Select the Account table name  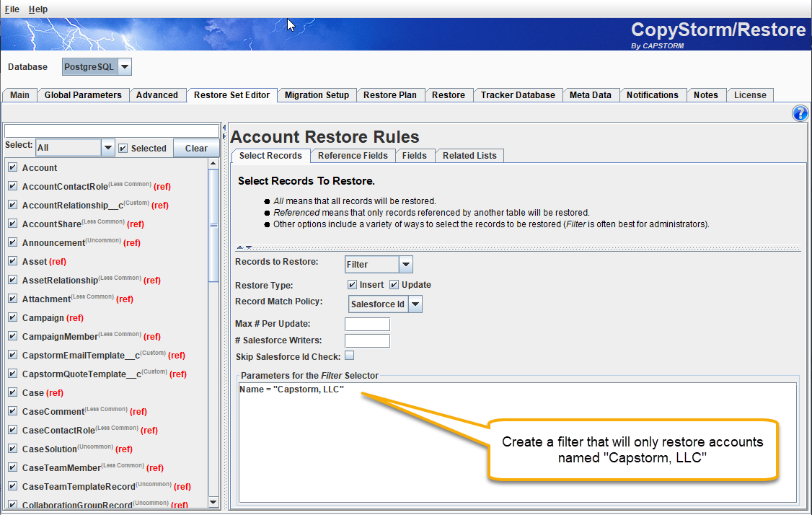(x=40, y=168)
